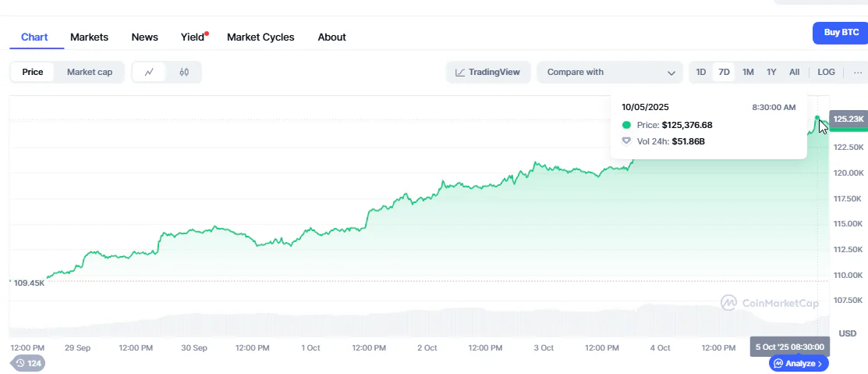Click the history icon labeled 124
868x374 pixels.
[x=27, y=363]
